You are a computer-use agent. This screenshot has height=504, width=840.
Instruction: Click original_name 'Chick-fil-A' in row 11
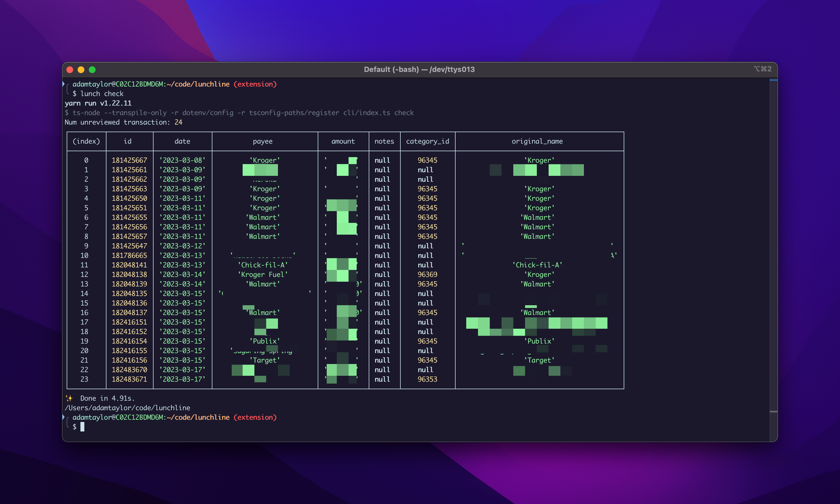[x=537, y=265]
